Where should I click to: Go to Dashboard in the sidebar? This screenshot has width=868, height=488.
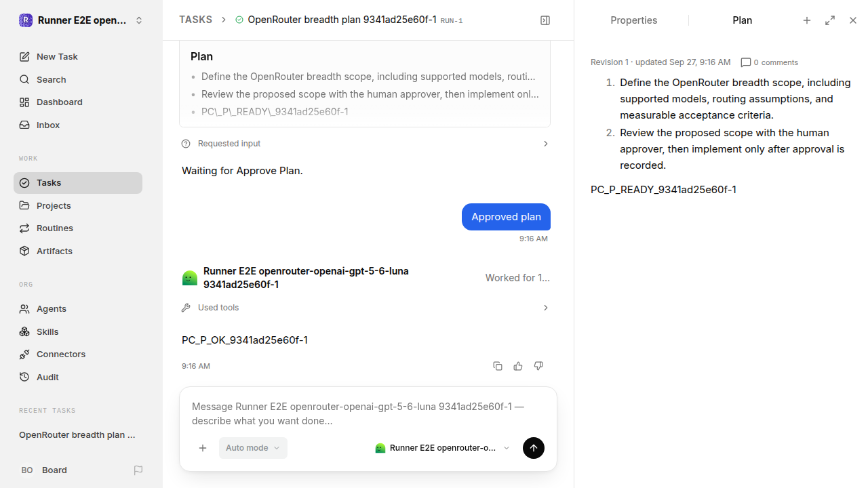click(78, 102)
